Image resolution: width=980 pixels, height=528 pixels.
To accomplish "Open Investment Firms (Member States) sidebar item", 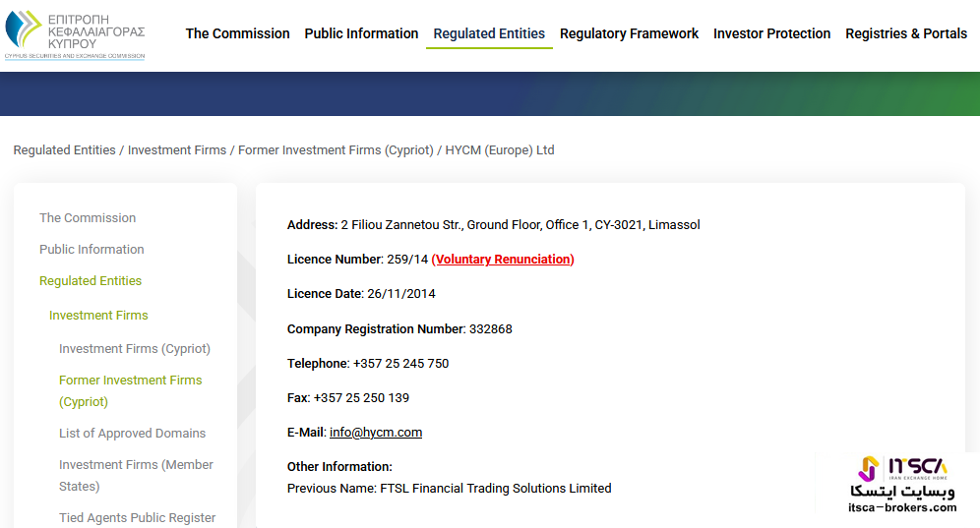I will tap(136, 476).
